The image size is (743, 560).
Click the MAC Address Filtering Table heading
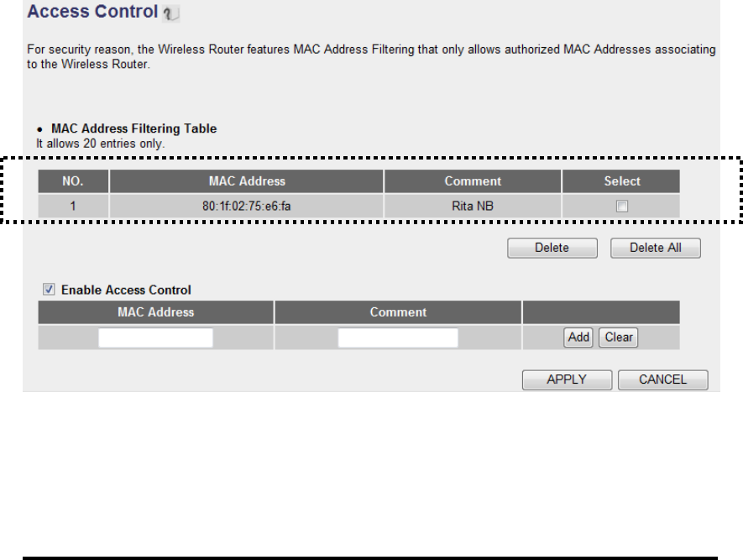(x=134, y=128)
